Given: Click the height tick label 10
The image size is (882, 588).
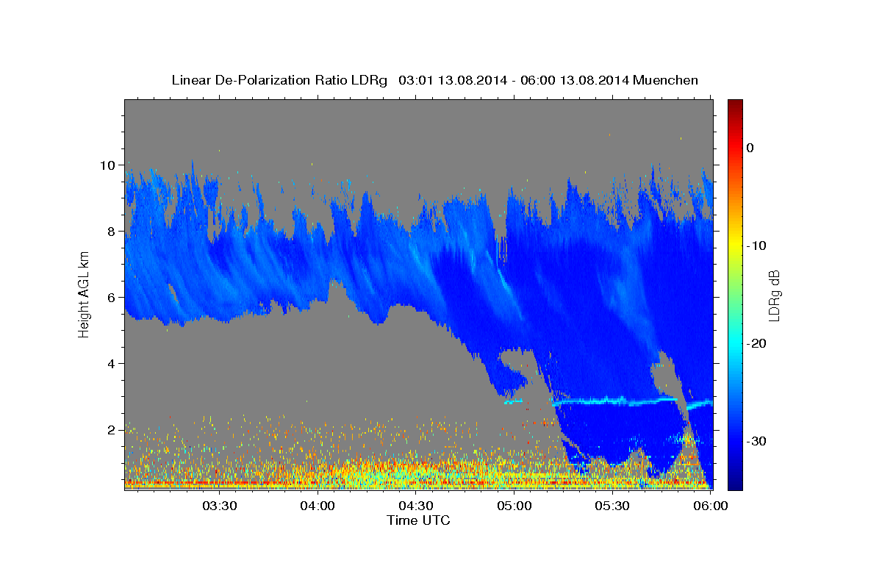Looking at the screenshot, I should point(109,165).
